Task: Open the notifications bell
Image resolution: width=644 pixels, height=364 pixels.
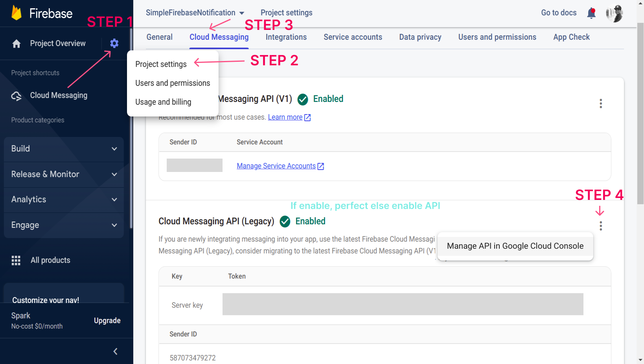Action: pyautogui.click(x=591, y=13)
